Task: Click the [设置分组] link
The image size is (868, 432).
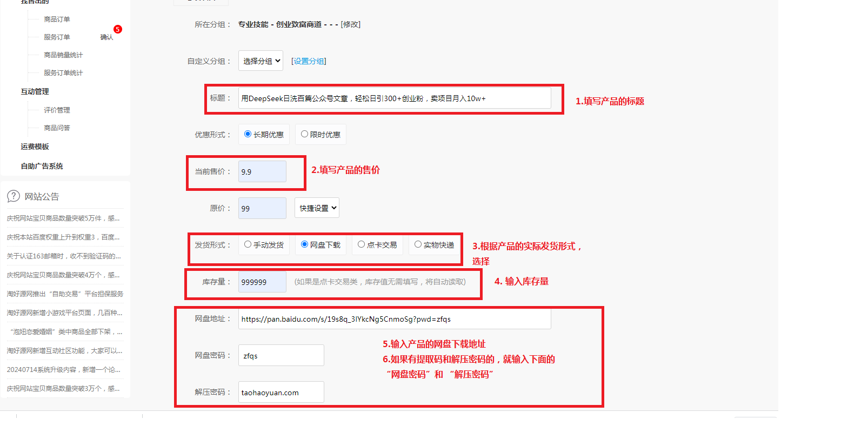Action: pos(309,62)
